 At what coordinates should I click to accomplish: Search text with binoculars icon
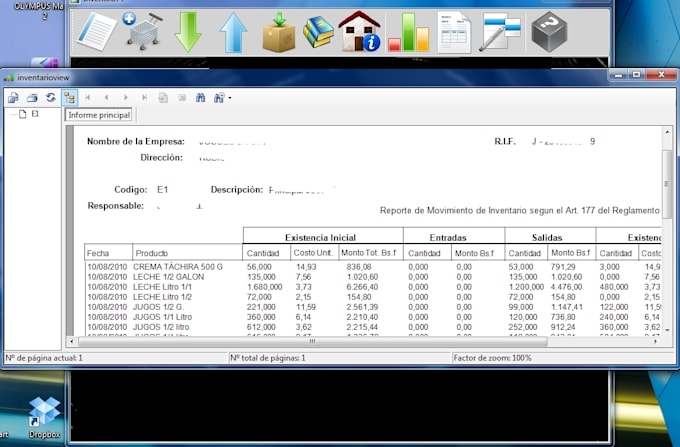(200, 98)
